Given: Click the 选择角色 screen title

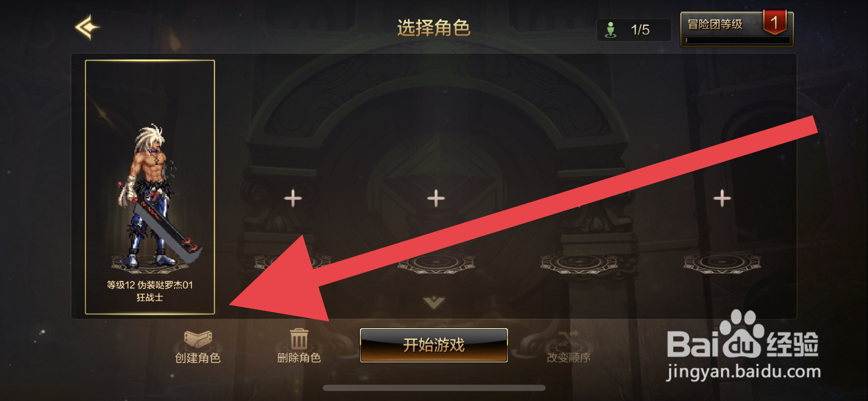Looking at the screenshot, I should tap(434, 28).
